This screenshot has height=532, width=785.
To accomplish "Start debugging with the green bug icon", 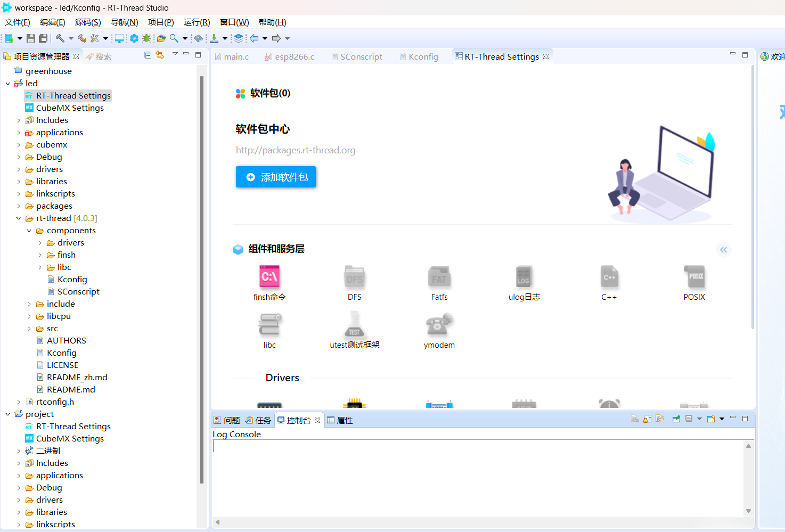I will click(x=146, y=38).
